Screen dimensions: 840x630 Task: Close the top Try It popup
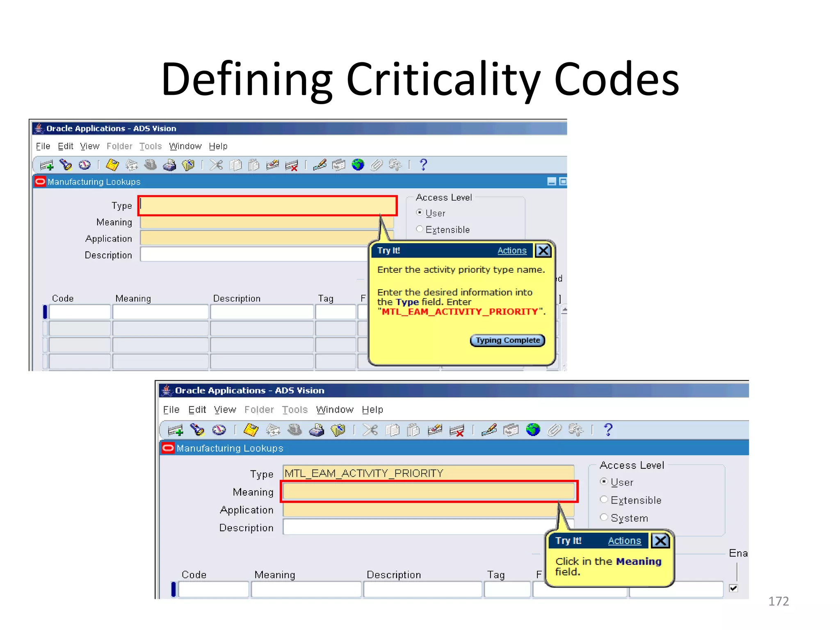[x=543, y=251]
